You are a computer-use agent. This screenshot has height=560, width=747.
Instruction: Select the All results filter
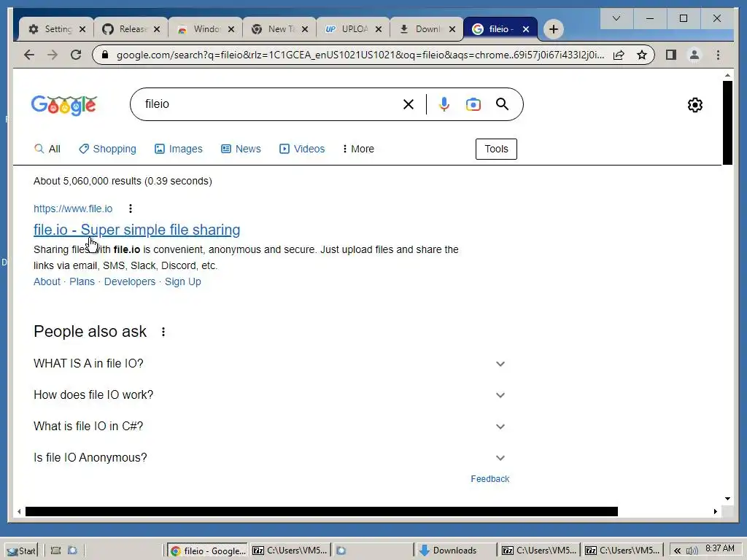(47, 149)
